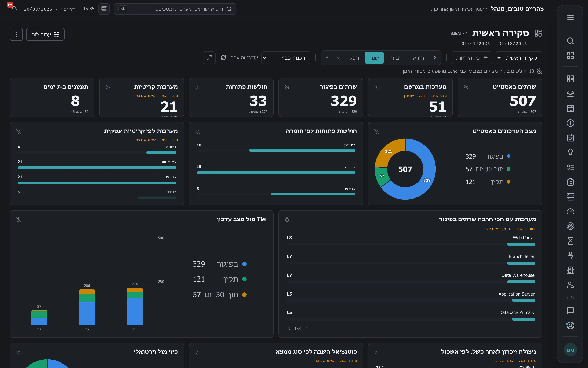
Task: Expand the period chevron-down menu beside הכל
Action: click(x=327, y=58)
